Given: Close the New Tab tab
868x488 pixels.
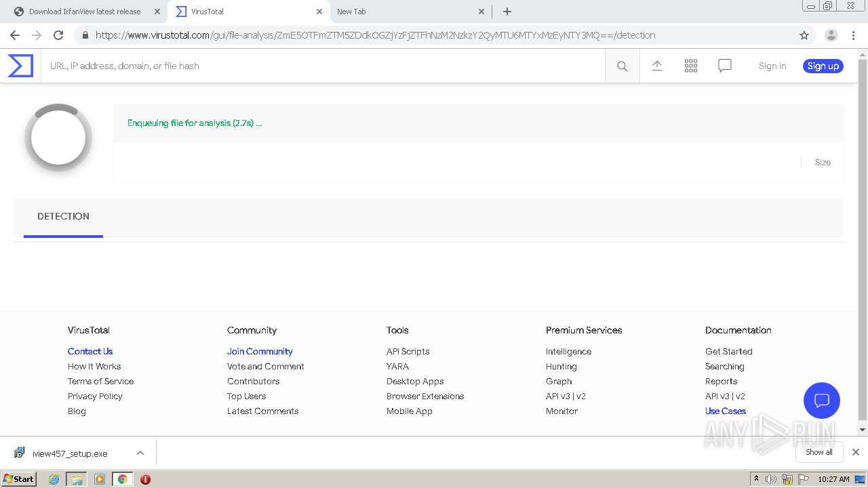Looking at the screenshot, I should [x=481, y=12].
